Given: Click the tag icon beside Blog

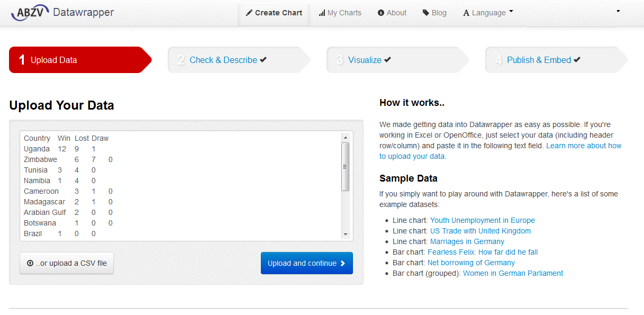Looking at the screenshot, I should coord(426,13).
